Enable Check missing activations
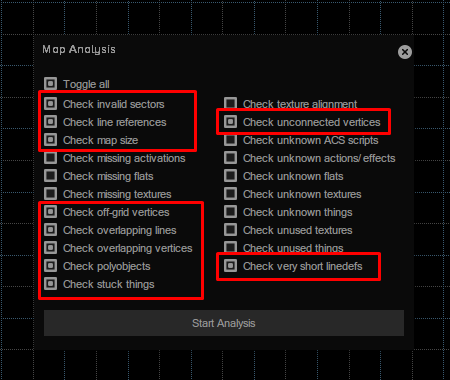The image size is (450, 380). click(51, 158)
